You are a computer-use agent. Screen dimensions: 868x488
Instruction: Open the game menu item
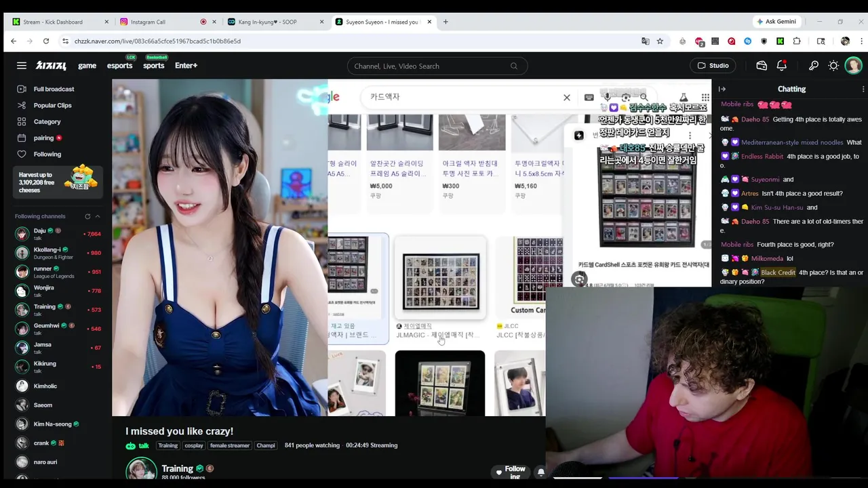click(87, 66)
